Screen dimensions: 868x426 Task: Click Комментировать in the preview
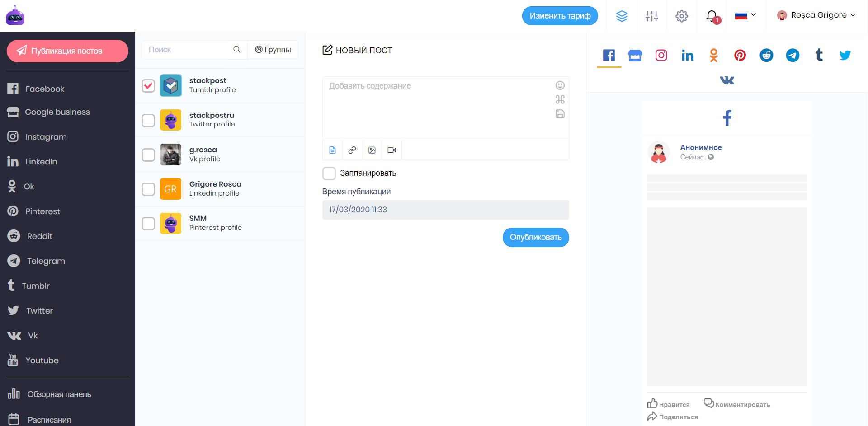pos(737,404)
